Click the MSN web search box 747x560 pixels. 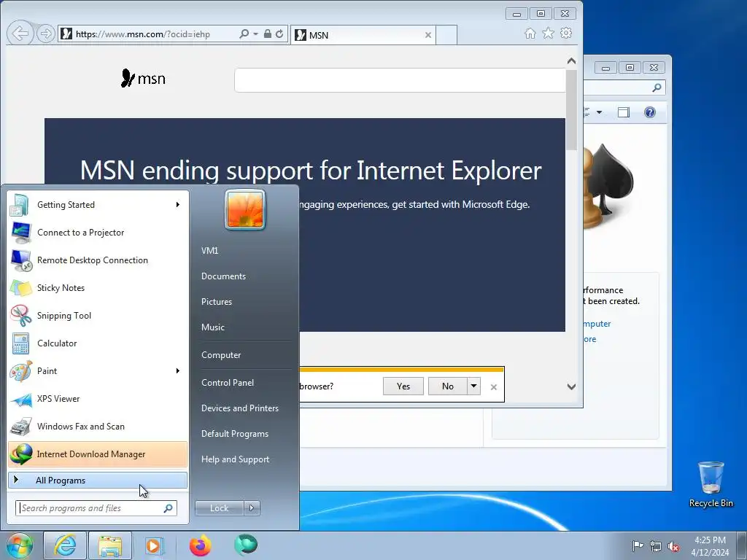(x=400, y=80)
